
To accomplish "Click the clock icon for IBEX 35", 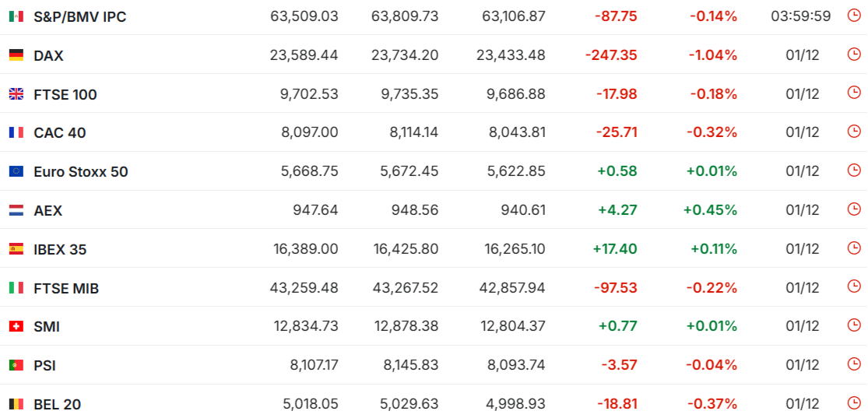I will (854, 248).
